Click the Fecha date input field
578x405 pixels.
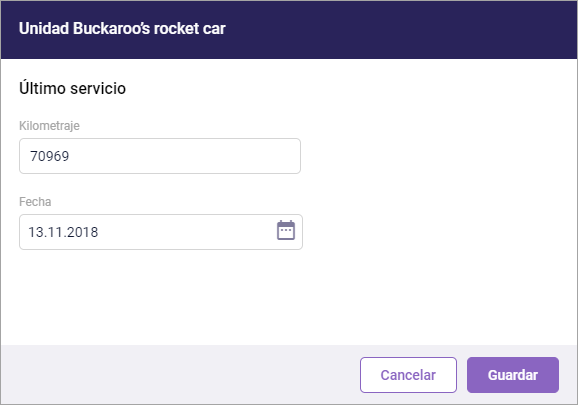click(x=161, y=232)
